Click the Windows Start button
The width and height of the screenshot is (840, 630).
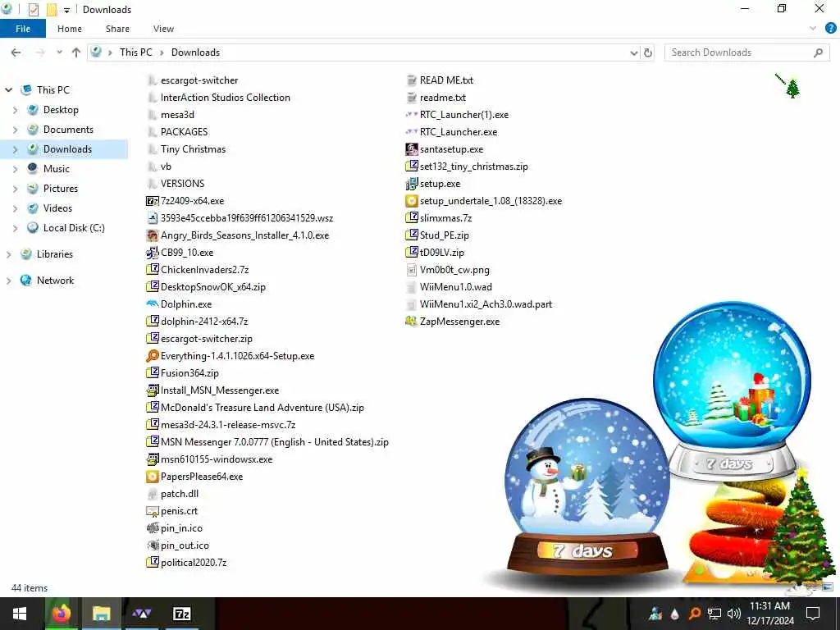[x=20, y=614]
